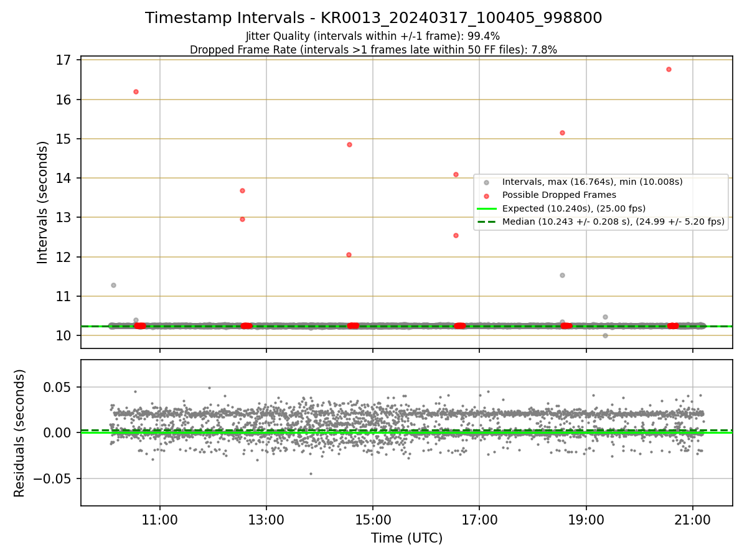Click the red point near 12.05 seconds

click(349, 254)
